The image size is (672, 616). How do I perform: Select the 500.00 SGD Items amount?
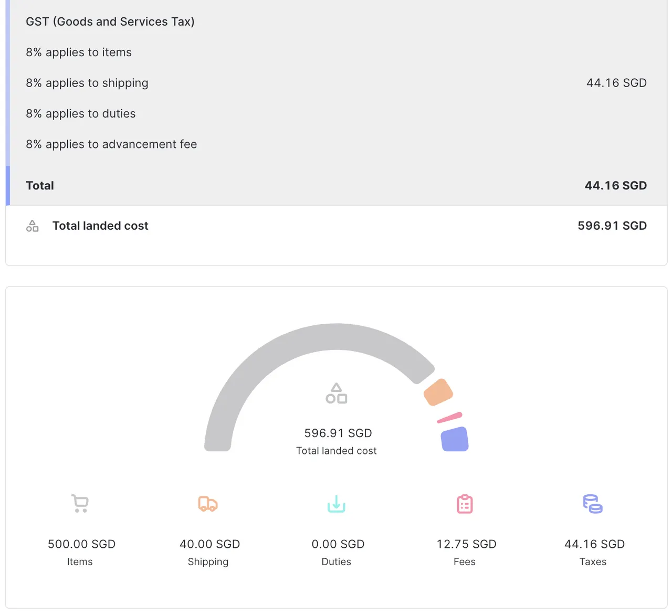[81, 544]
